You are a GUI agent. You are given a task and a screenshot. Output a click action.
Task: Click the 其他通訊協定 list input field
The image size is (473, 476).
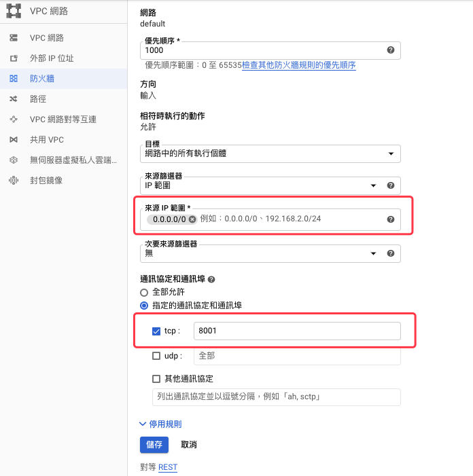tap(277, 397)
